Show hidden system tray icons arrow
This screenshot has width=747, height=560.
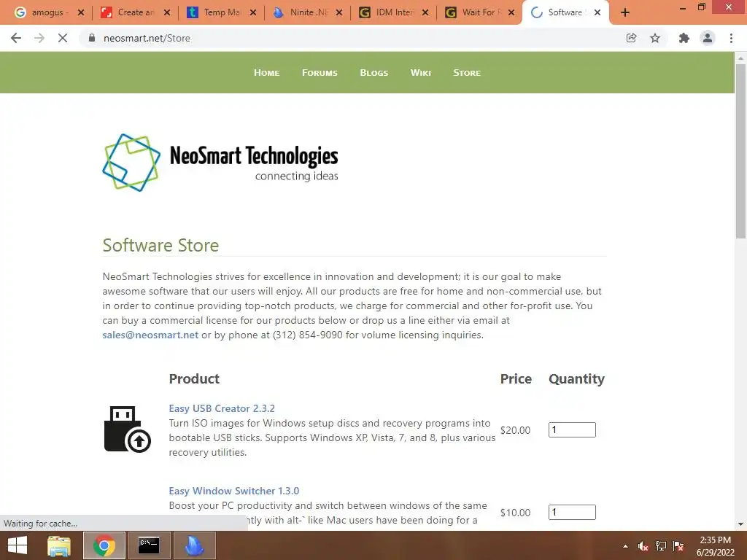pos(625,546)
